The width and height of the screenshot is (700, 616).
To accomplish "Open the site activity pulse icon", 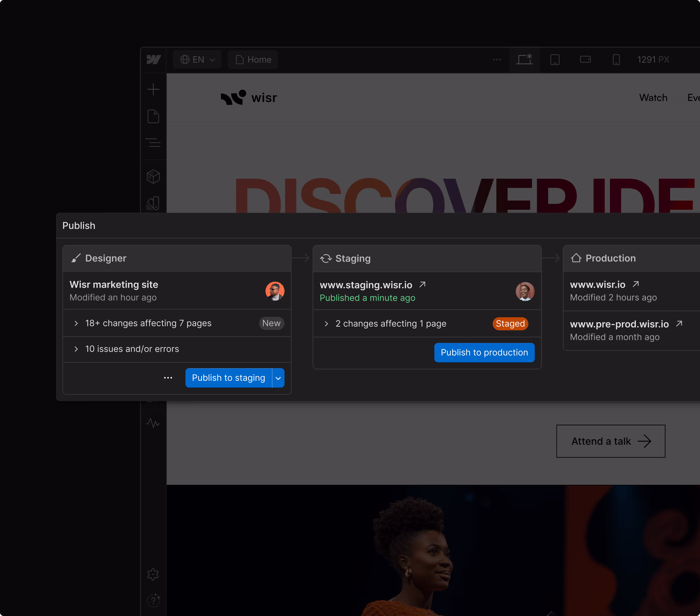I will tap(153, 423).
